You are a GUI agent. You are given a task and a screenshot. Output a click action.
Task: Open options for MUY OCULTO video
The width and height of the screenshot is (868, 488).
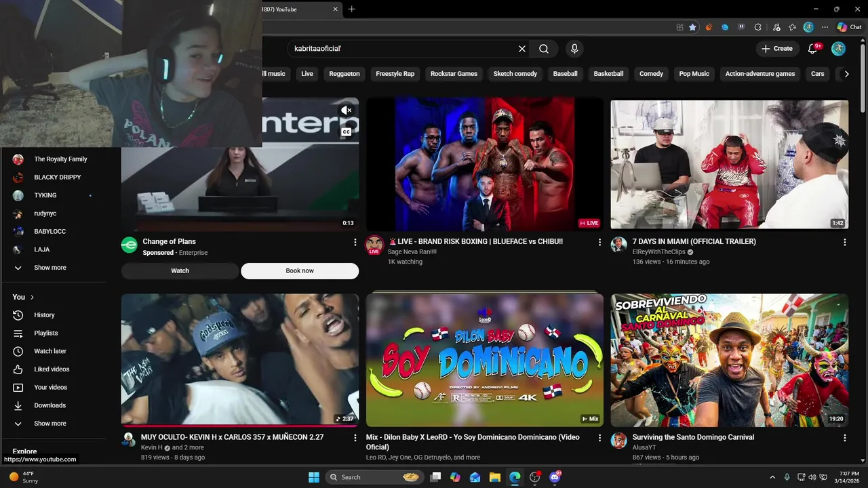[x=355, y=438]
